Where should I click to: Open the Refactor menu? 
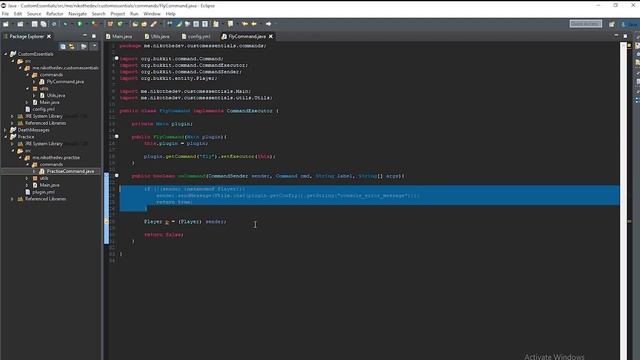(55, 14)
